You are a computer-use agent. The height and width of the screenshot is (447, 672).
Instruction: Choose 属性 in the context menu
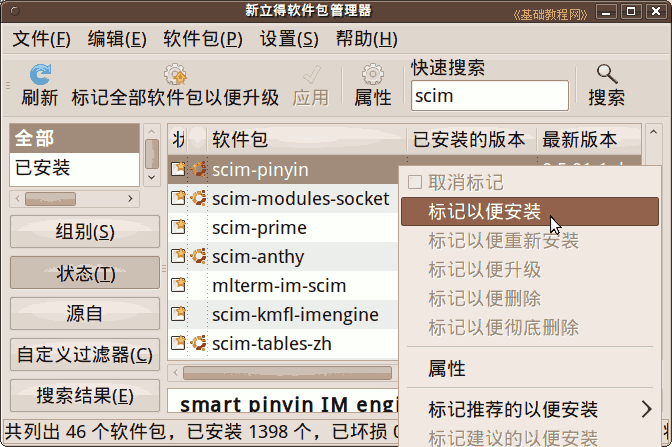tap(530, 368)
